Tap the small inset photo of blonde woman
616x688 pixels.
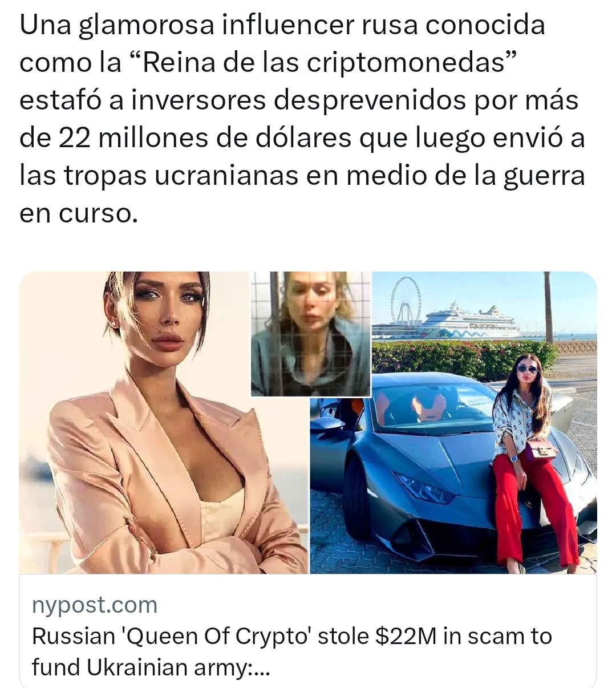click(x=311, y=334)
